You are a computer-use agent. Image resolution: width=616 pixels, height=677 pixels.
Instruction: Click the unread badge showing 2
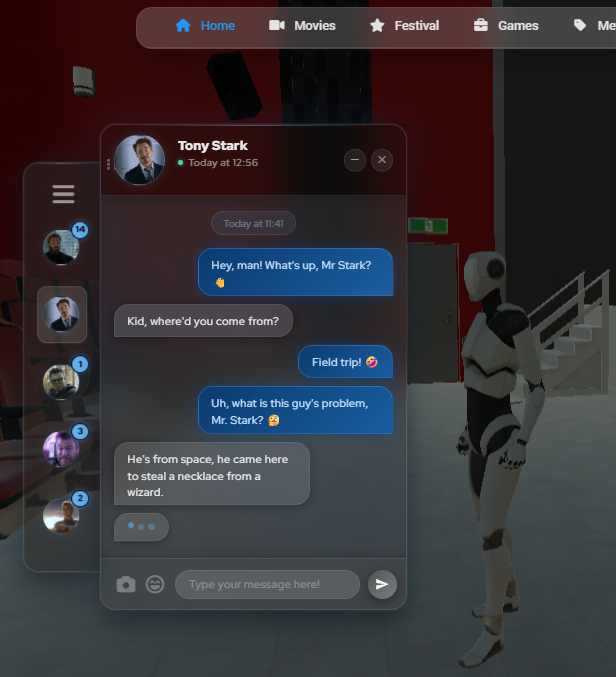pos(80,499)
